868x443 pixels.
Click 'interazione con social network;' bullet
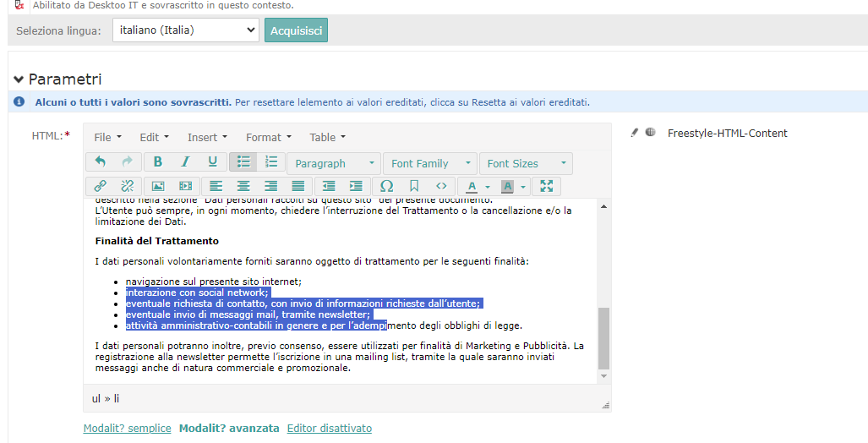197,293
